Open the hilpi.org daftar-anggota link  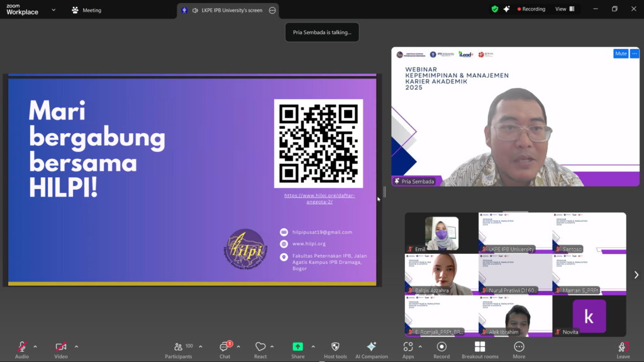319,199
